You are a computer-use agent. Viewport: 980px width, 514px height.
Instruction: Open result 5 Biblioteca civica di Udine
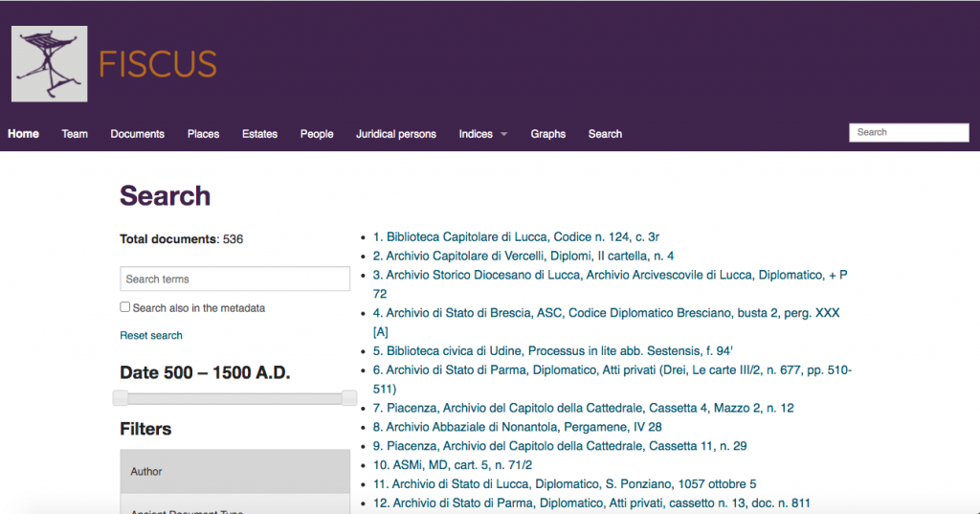click(x=553, y=350)
